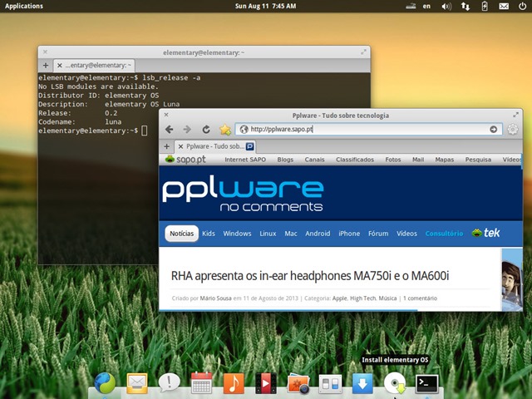Image resolution: width=532 pixels, height=399 pixels.
Task: Click the http://pplware.sapo.pt address field
Action: point(368,130)
